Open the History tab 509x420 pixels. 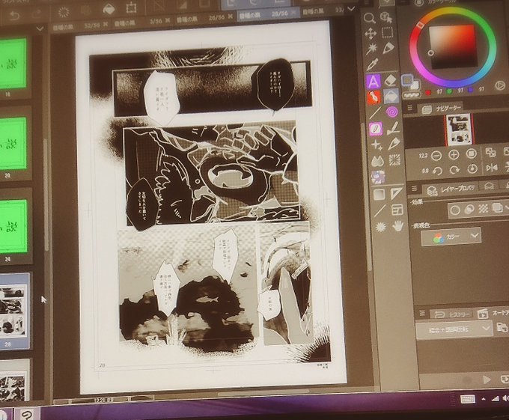point(453,314)
